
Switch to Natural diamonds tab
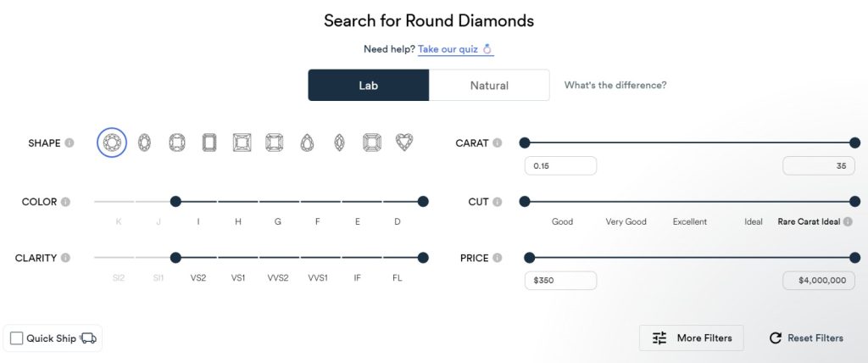click(489, 85)
